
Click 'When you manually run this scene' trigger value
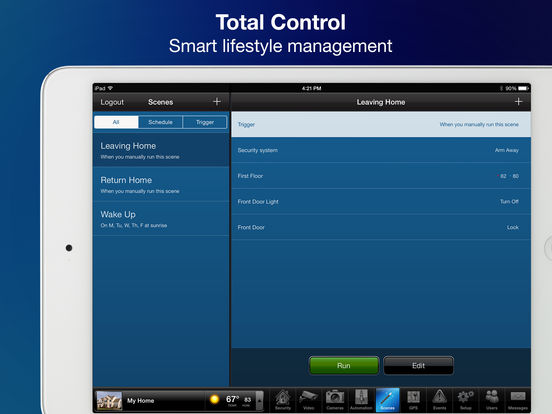click(479, 125)
